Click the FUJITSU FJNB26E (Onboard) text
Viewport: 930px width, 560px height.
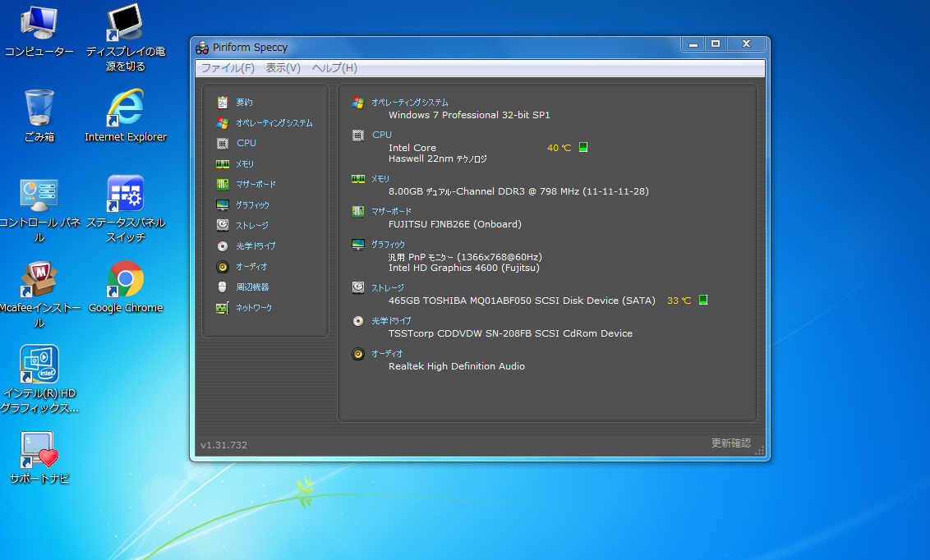point(455,224)
